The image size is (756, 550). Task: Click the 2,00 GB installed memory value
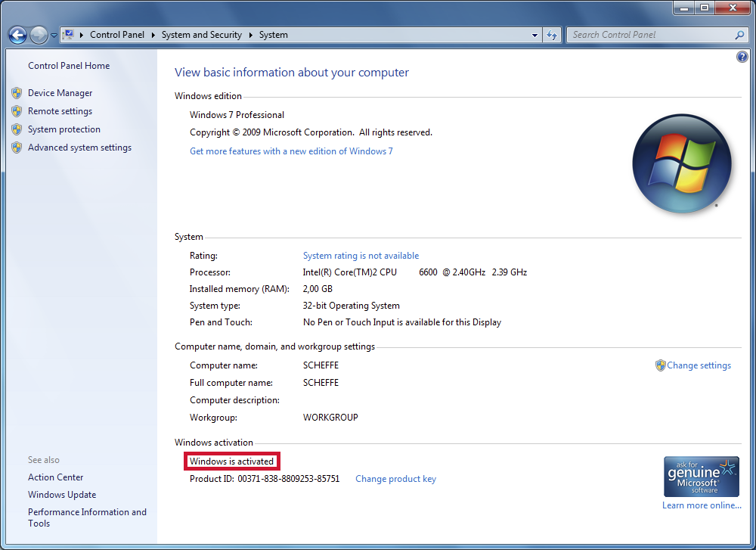318,289
